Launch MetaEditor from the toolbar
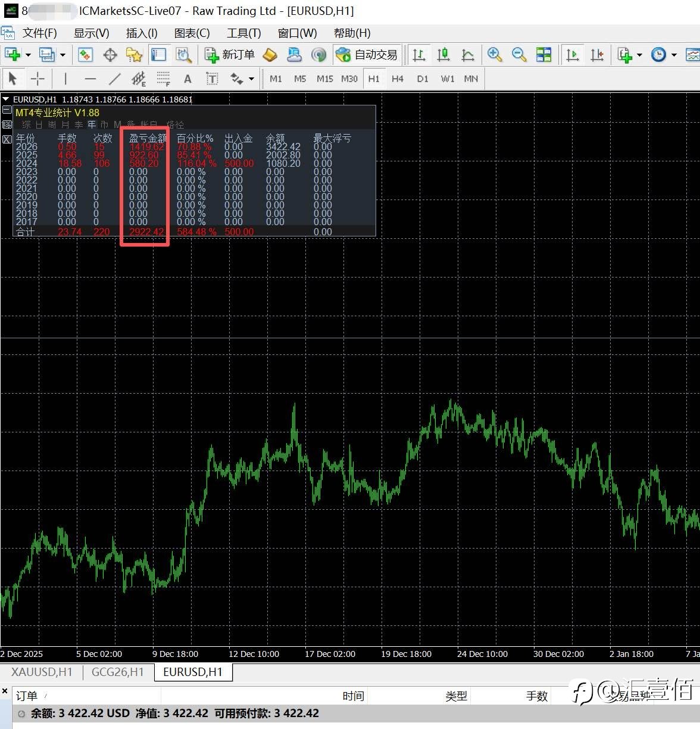The width and height of the screenshot is (700, 729). (x=270, y=55)
